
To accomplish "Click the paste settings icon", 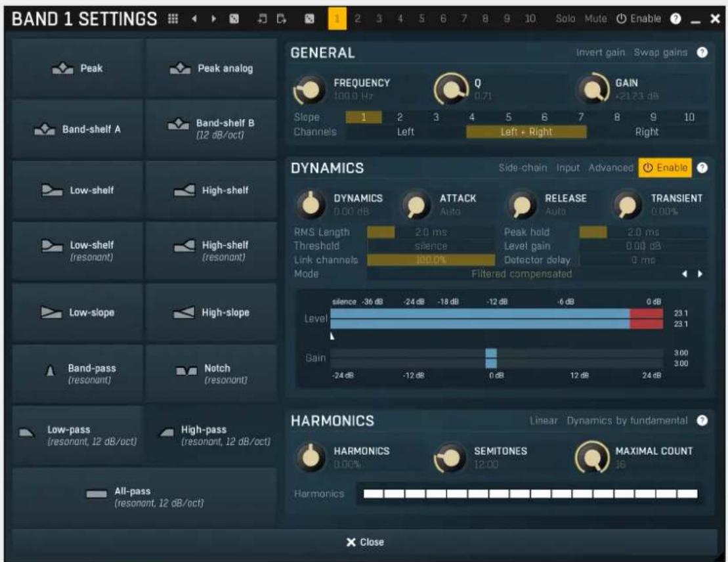I will point(282,18).
